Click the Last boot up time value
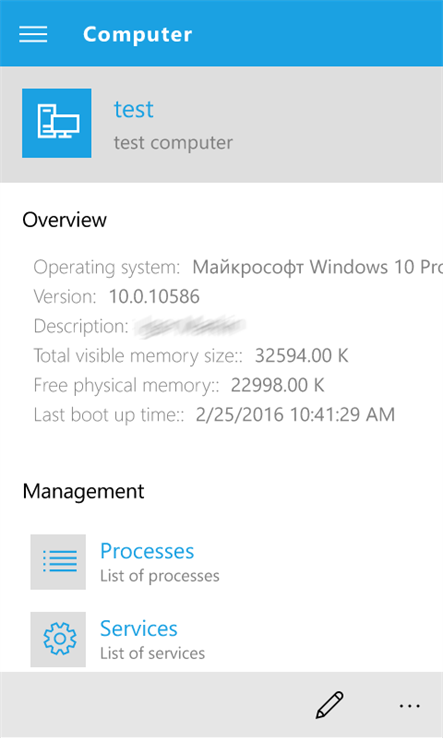This screenshot has height=738, width=443. click(x=295, y=415)
